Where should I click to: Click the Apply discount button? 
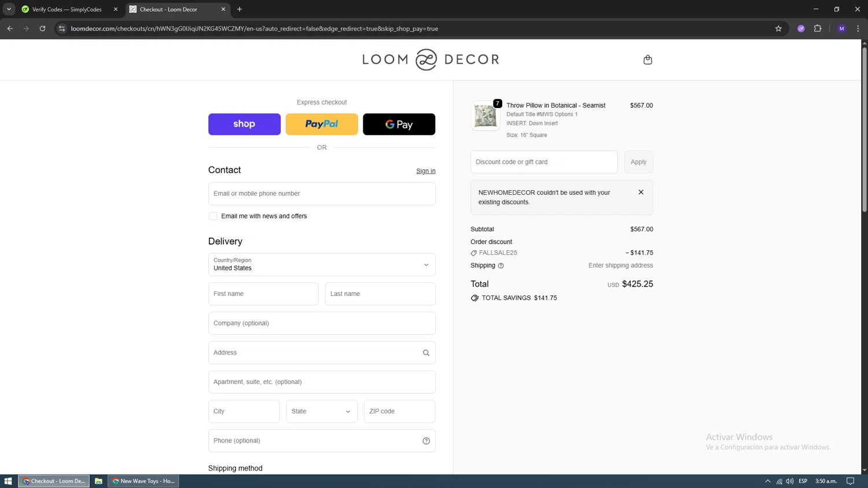pyautogui.click(x=638, y=162)
